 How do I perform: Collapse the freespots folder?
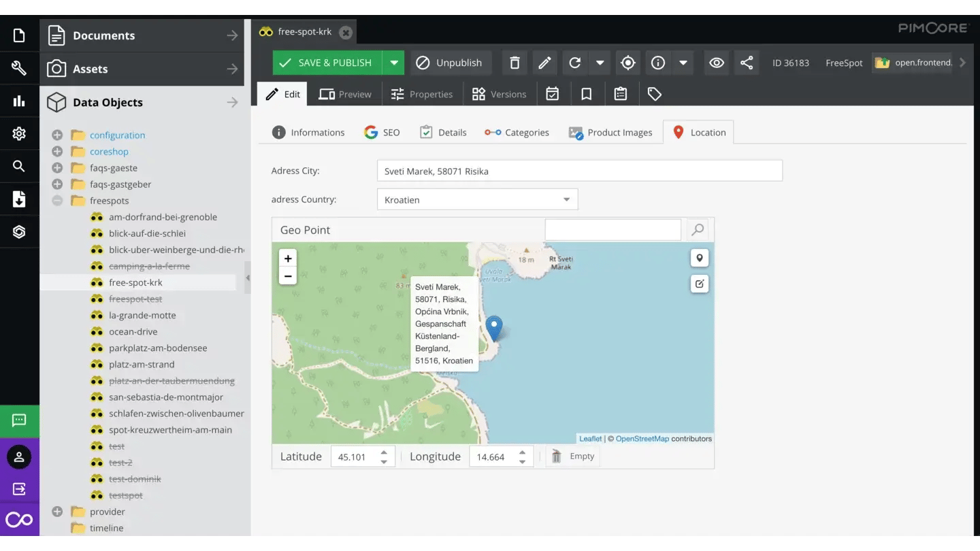tap(57, 200)
